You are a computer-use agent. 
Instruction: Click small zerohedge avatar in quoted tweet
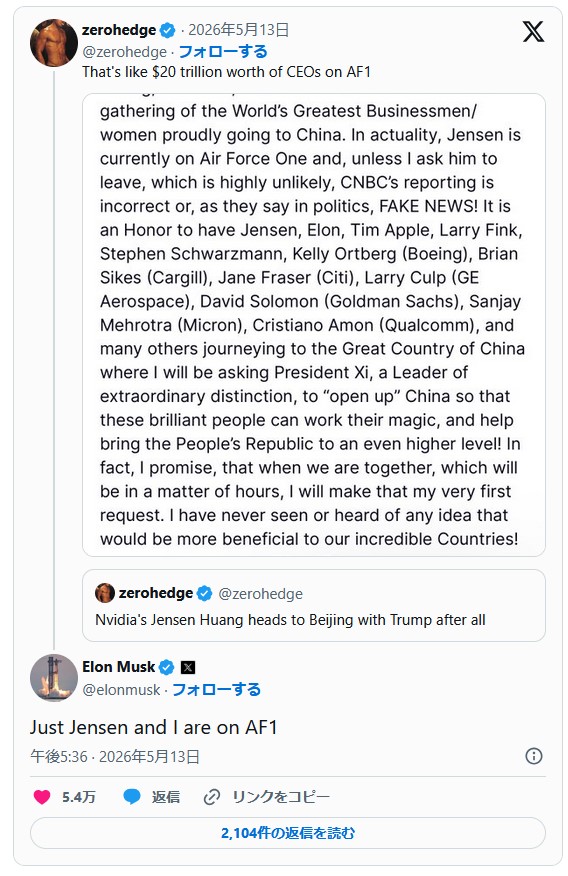104,593
